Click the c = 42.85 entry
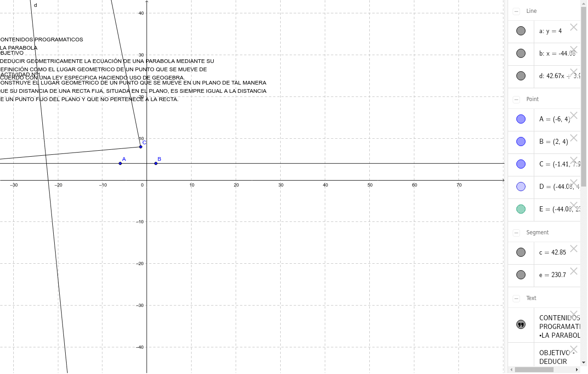Viewport: 588px width, 374px height. point(553,253)
